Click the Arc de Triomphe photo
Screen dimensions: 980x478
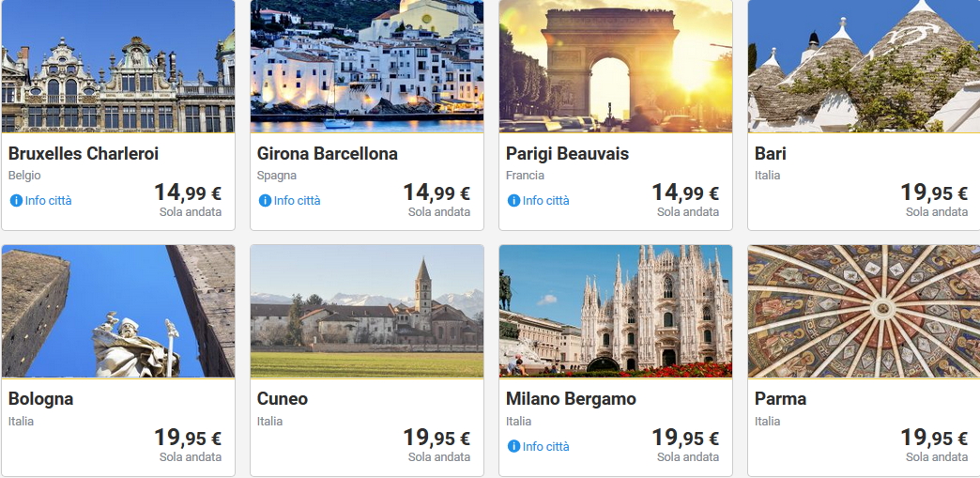click(616, 66)
